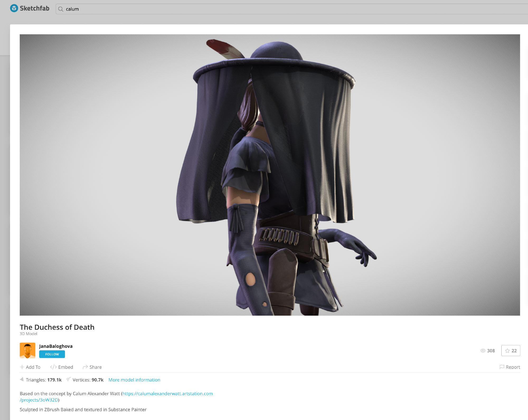The width and height of the screenshot is (528, 420).
Task: Click the Sketchfab cube logo icon
Action: click(x=14, y=8)
